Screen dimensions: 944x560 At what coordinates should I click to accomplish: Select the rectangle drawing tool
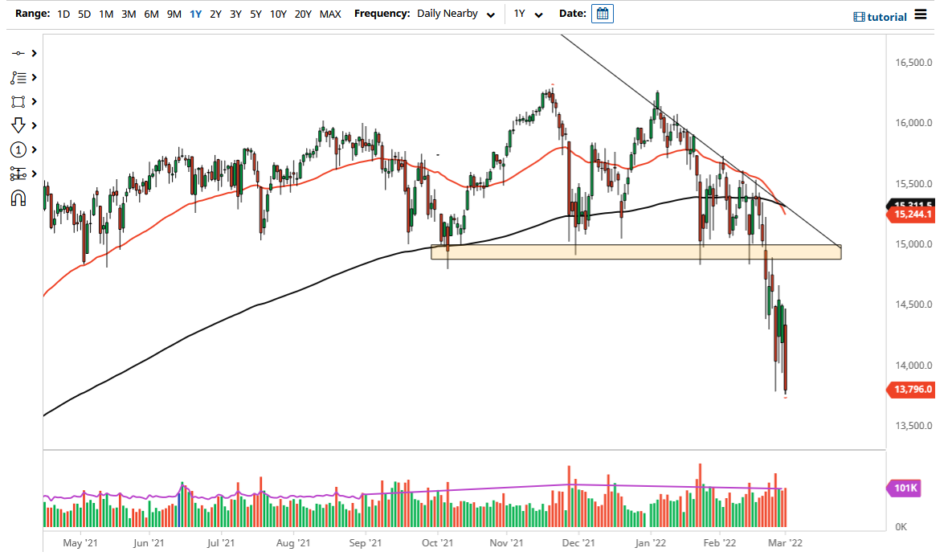[x=18, y=101]
